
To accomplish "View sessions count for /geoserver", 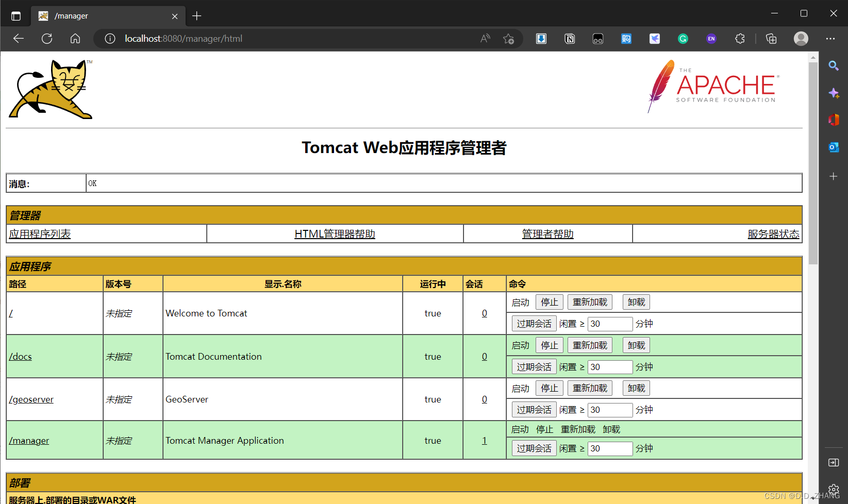I will pos(485,399).
